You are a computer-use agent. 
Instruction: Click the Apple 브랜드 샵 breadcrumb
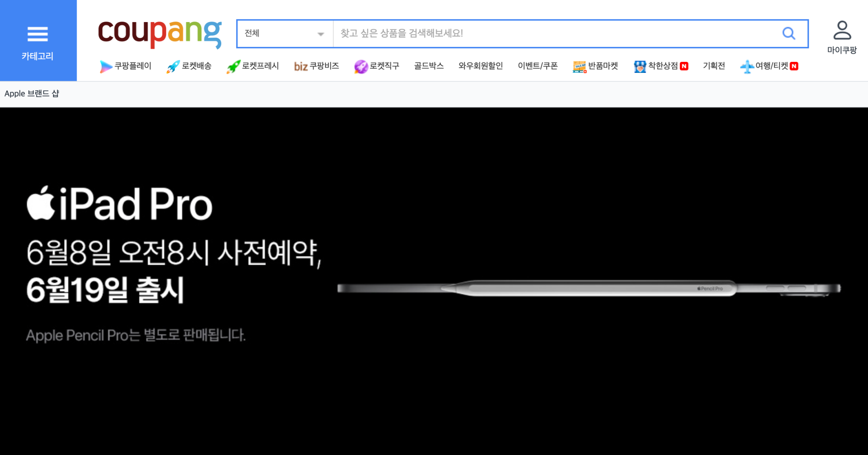coord(32,94)
